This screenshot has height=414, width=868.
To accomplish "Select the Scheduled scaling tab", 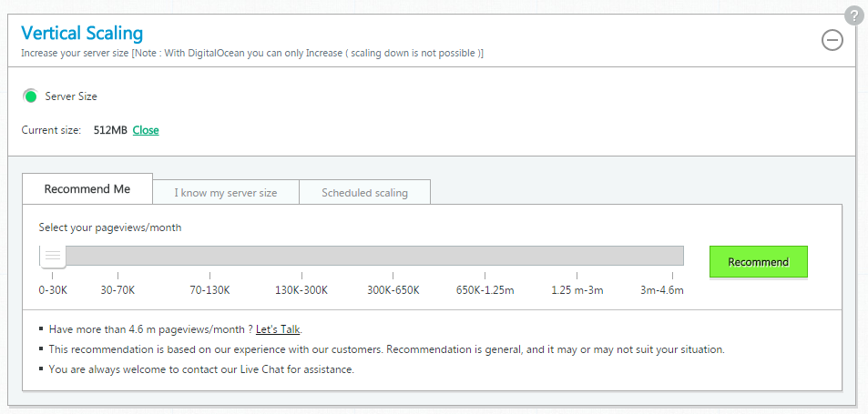I will [364, 193].
